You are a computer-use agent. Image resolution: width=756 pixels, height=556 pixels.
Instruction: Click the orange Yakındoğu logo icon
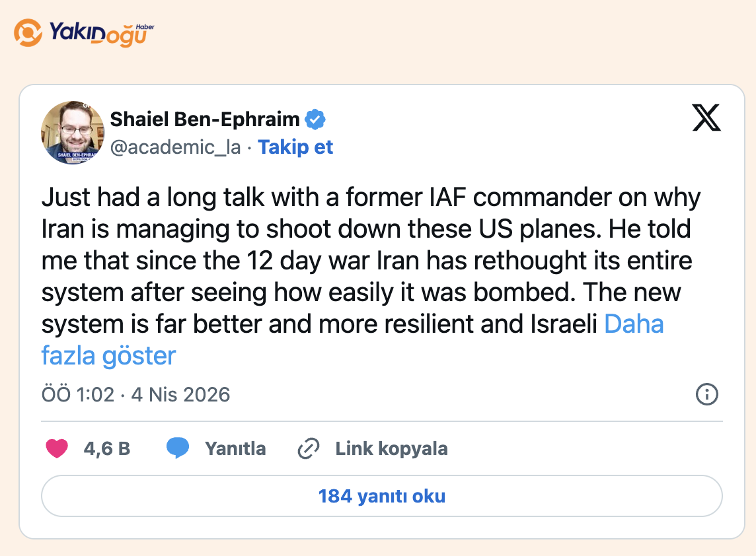tap(28, 32)
